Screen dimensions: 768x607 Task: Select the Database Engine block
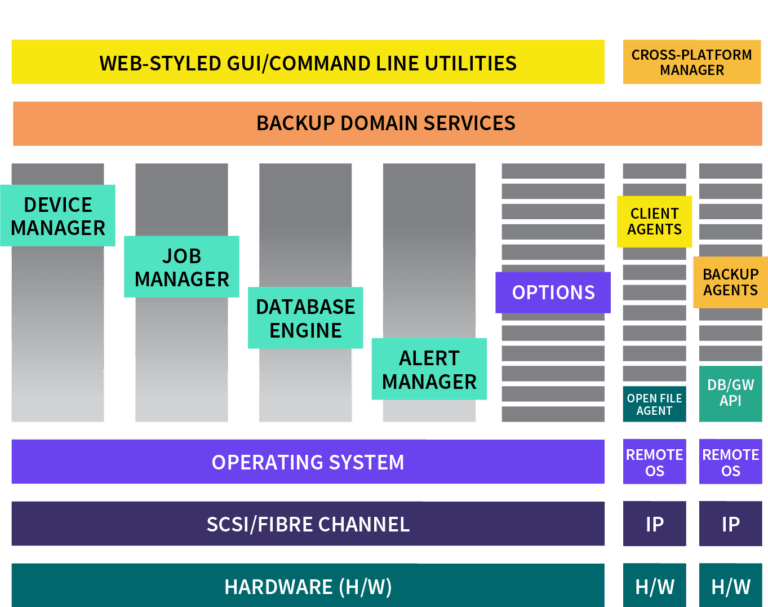[305, 318]
